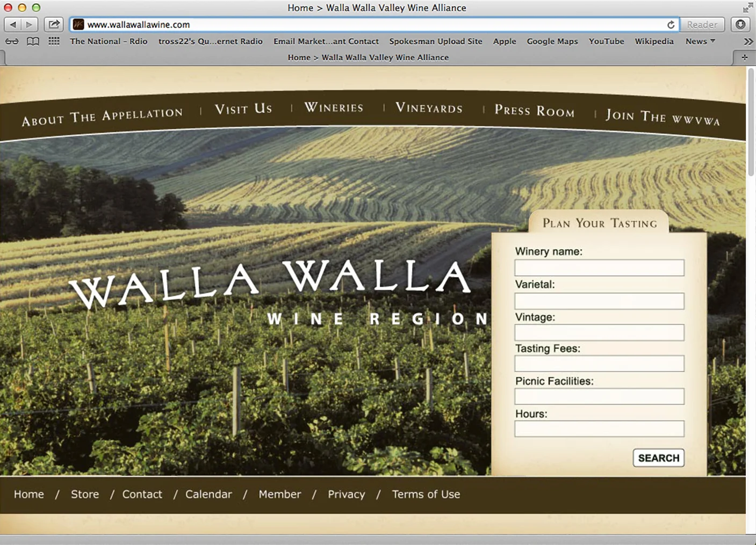The height and width of the screenshot is (545, 756).
Task: Open the Wineries menu
Action: coord(334,107)
